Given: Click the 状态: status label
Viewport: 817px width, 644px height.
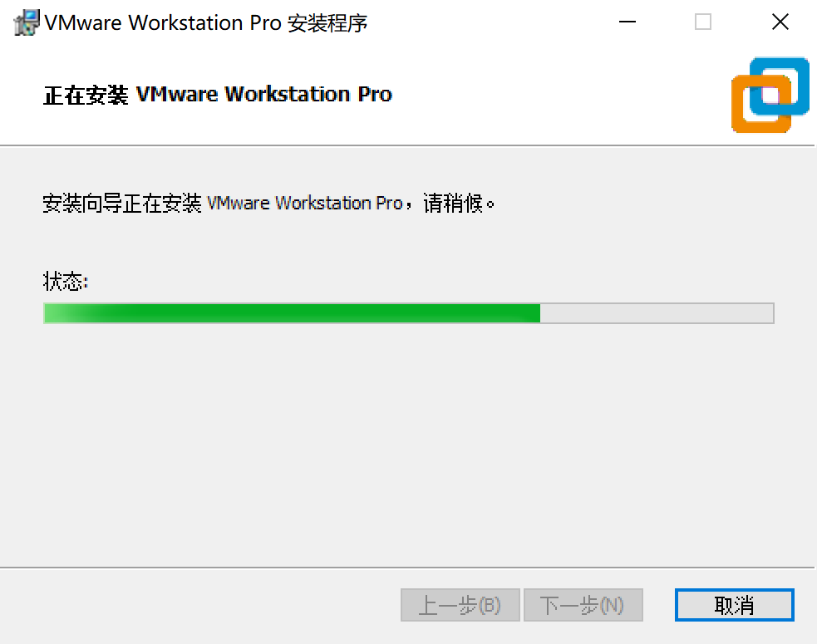Looking at the screenshot, I should [66, 282].
